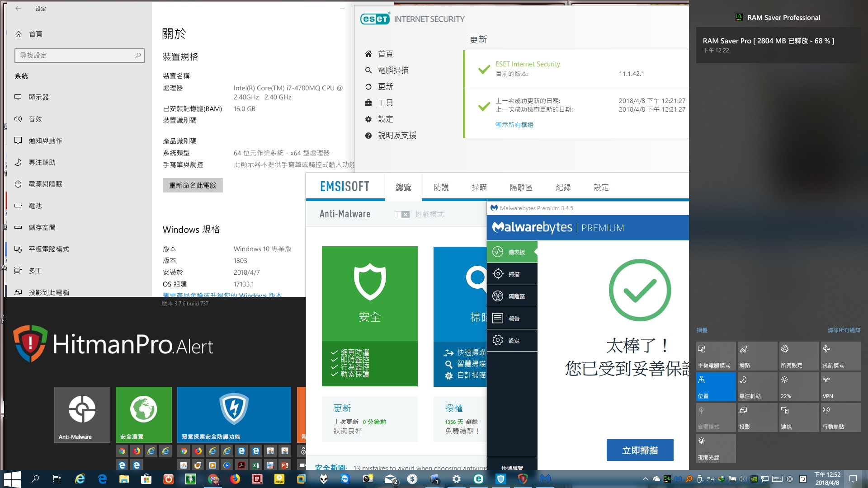Open RAM Saver Pro notification
The height and width of the screenshot is (488, 868).
(x=778, y=45)
